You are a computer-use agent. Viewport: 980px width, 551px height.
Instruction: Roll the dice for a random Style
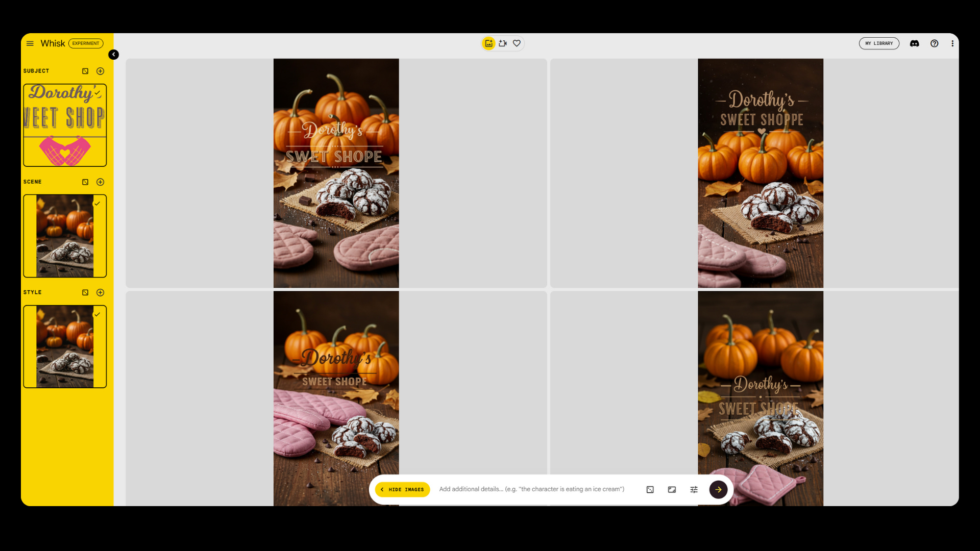pos(85,292)
